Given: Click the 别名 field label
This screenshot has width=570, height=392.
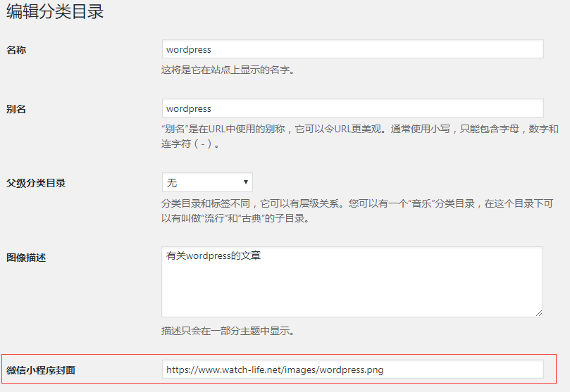Looking at the screenshot, I should coord(16,109).
